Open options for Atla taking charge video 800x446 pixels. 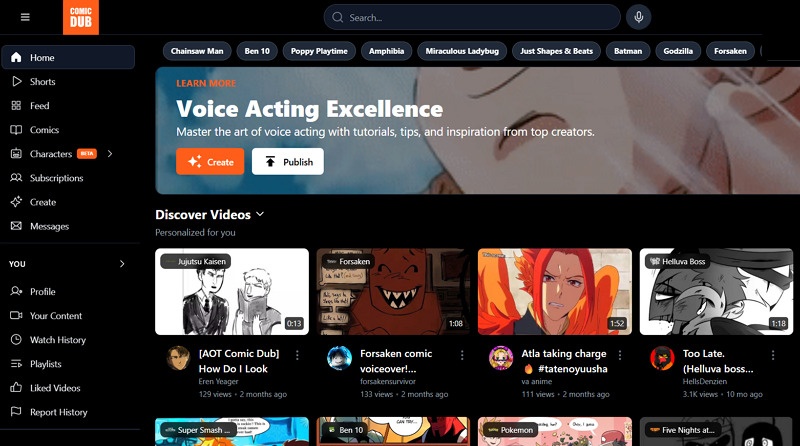coord(620,355)
